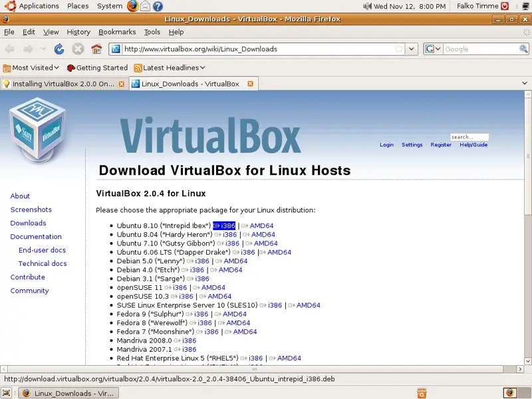Click the VirtualBox cube logo
Image resolution: width=532 pixels, height=399 pixels.
(37, 129)
